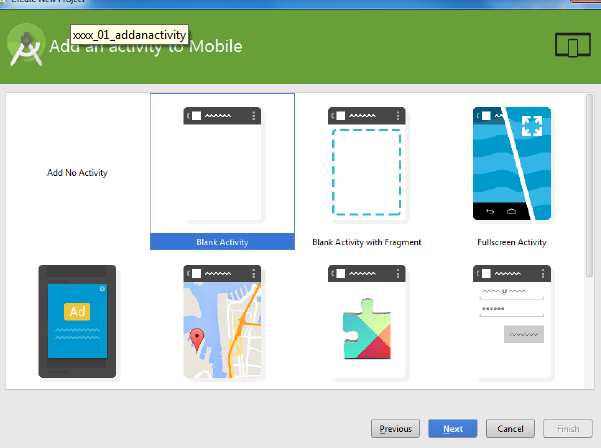Image resolution: width=601 pixels, height=448 pixels.
Task: Pick the Google Play Services activity thumbnail
Action: (367, 321)
